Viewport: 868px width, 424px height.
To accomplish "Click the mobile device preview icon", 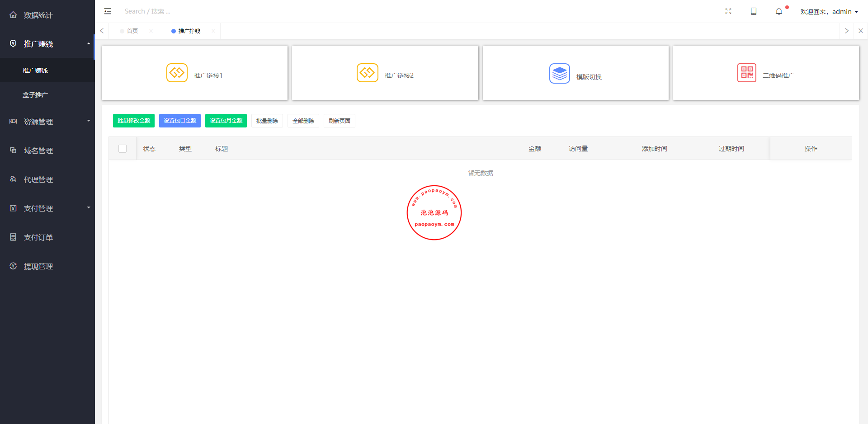I will click(x=753, y=11).
